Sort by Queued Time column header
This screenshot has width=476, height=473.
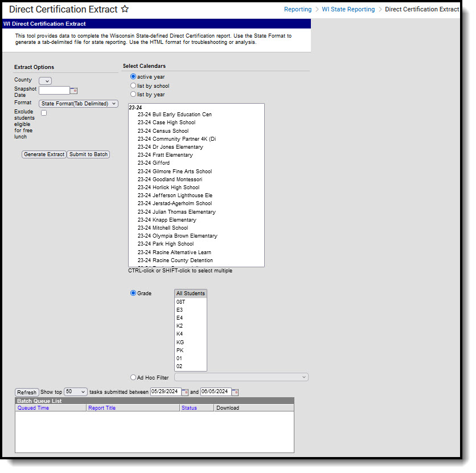point(33,408)
